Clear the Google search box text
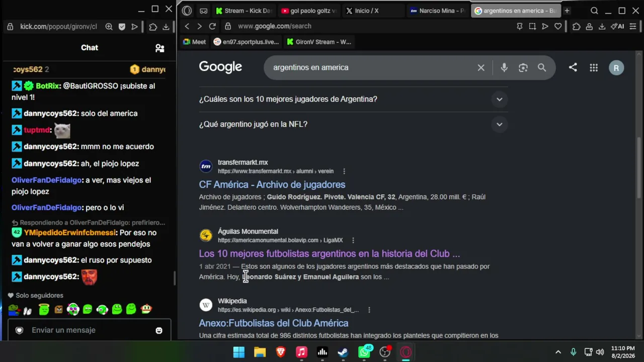The height and width of the screenshot is (362, 644). (481, 67)
